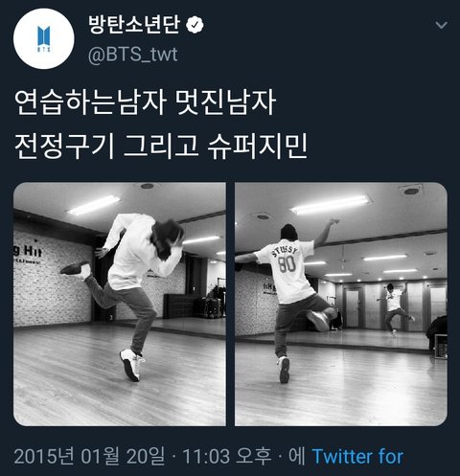Click the Big Hit wall sign in left photo
460x476 pixels.
pos(28,253)
